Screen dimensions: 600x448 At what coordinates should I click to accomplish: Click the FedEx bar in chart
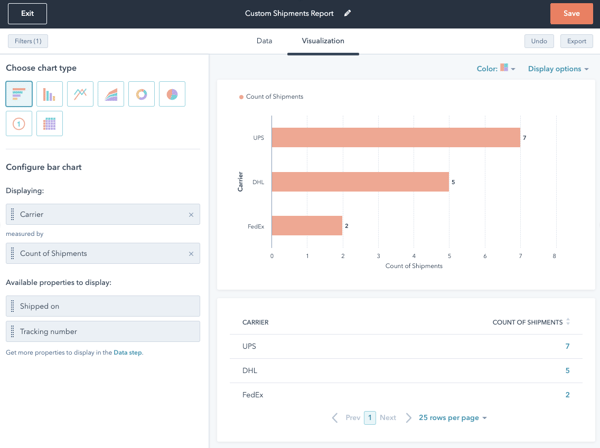pos(307,226)
